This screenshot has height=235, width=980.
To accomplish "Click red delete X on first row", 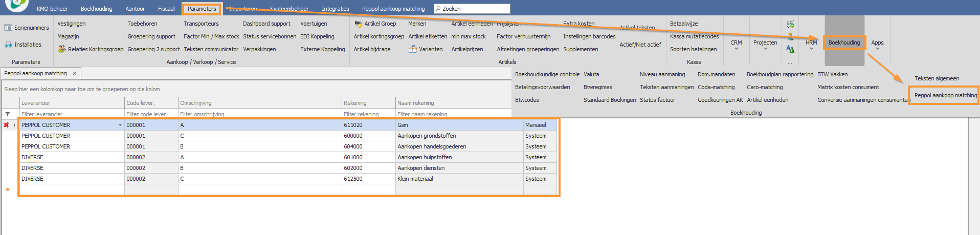I will [6, 125].
